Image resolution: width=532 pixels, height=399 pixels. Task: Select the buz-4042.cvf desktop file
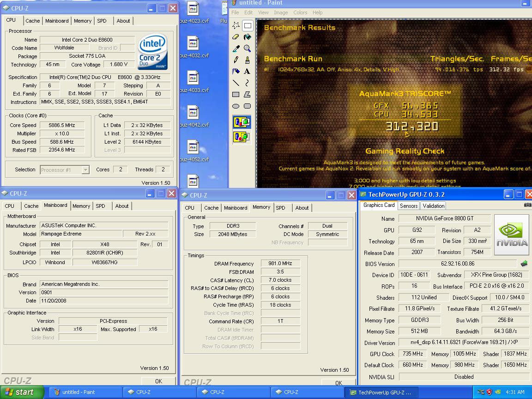pyautogui.click(x=194, y=116)
